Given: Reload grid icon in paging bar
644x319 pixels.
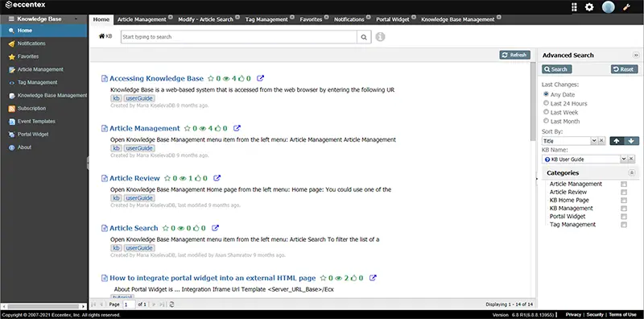Looking at the screenshot, I should point(171,304).
